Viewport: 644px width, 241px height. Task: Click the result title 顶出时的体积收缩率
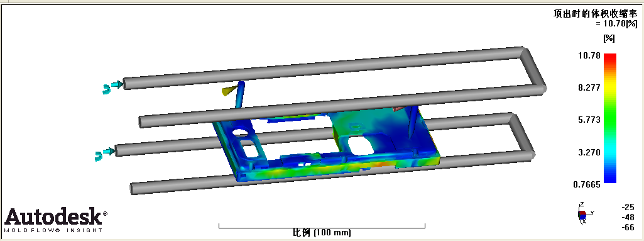tap(596, 13)
